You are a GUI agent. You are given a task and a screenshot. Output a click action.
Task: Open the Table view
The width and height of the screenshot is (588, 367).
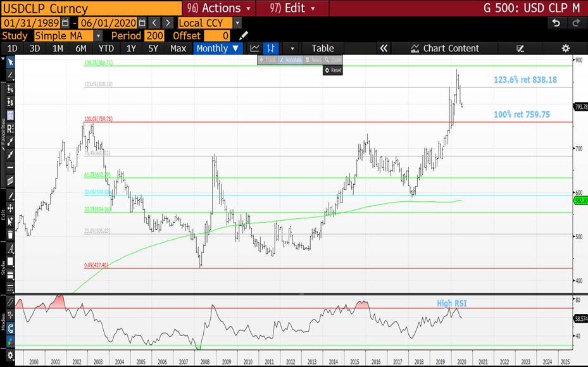click(323, 48)
